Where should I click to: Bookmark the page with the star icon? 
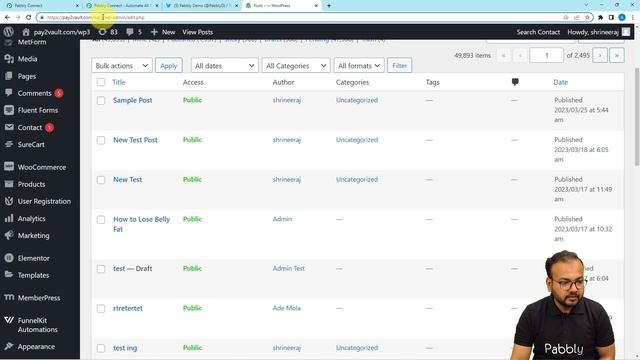click(x=587, y=17)
